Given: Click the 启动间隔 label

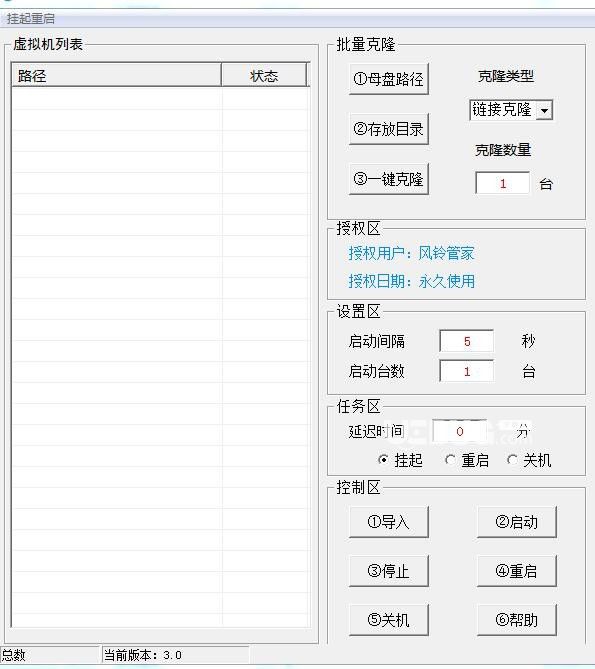Looking at the screenshot, I should (376, 341).
